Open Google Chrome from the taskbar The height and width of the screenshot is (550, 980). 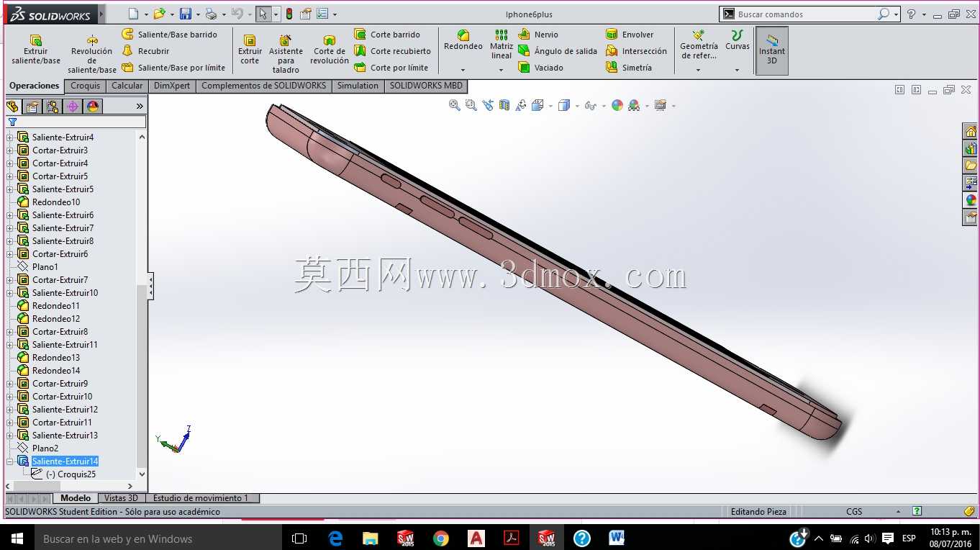[441, 538]
